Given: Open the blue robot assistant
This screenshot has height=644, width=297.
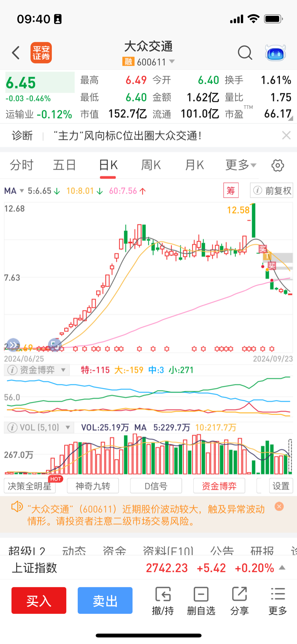Looking at the screenshot, I should [x=275, y=53].
